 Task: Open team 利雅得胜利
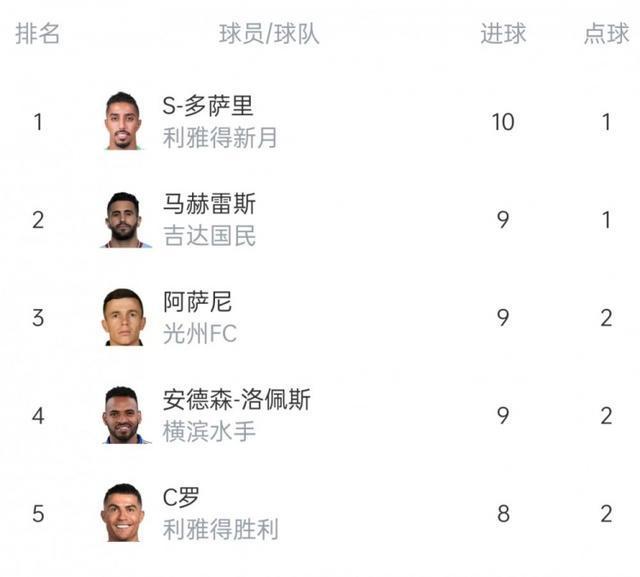click(x=220, y=528)
